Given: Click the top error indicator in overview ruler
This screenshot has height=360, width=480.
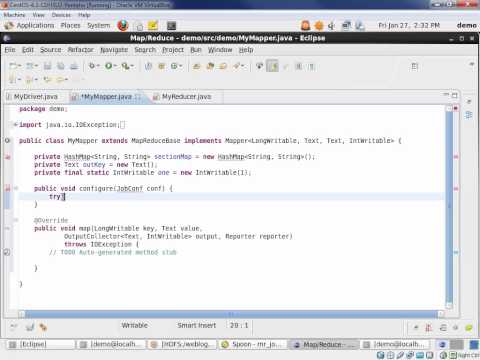Looking at the screenshot, I should [x=456, y=108].
